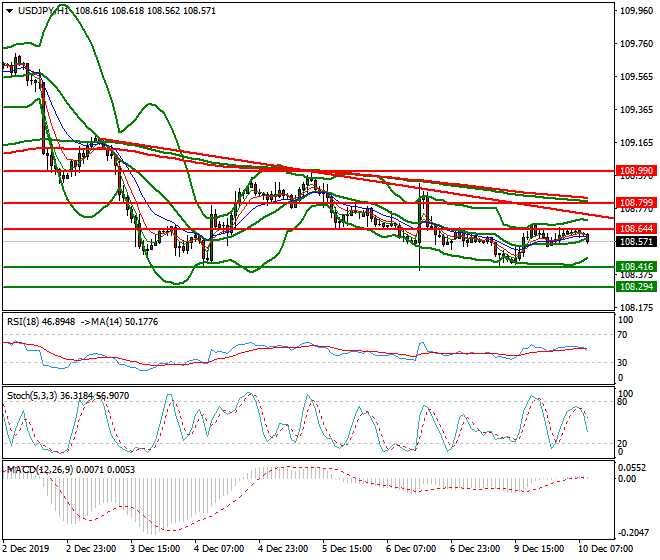Select the 5 Dec 15:00 time axis label

347,549
